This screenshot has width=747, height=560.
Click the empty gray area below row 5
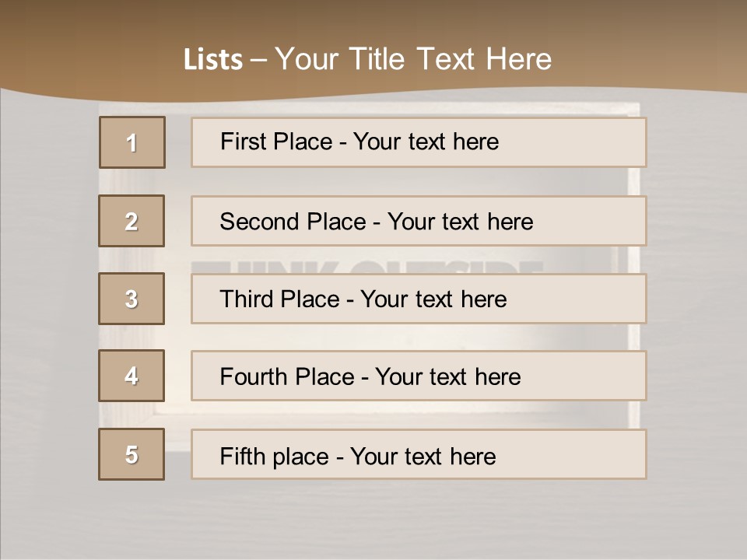pyautogui.click(x=373, y=519)
